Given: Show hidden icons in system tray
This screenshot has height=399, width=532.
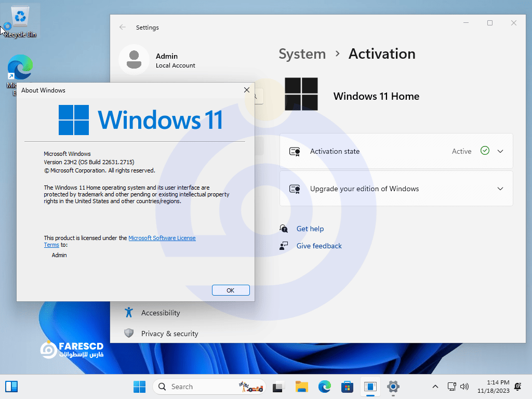Looking at the screenshot, I should coord(435,387).
